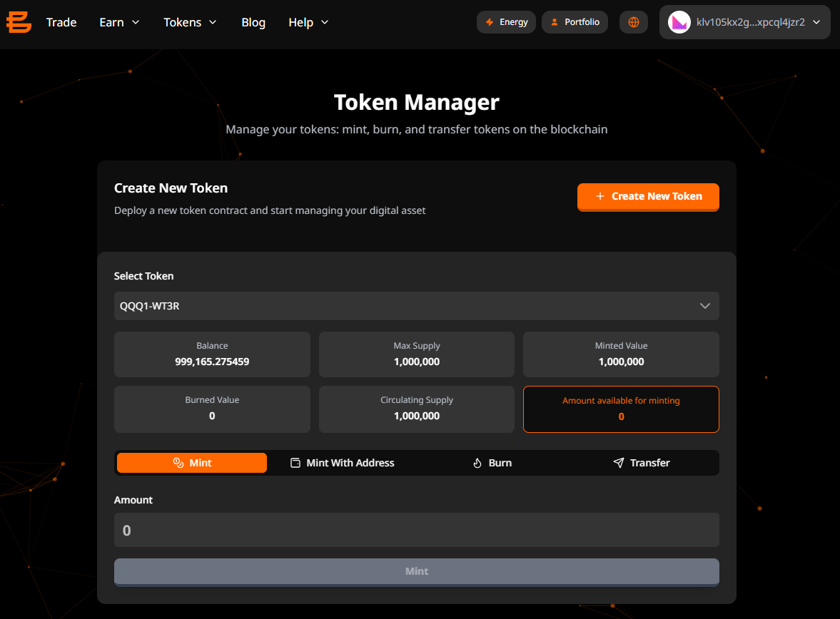Select the Amount available for minting card
Image resolution: width=840 pixels, height=619 pixels.
click(621, 409)
